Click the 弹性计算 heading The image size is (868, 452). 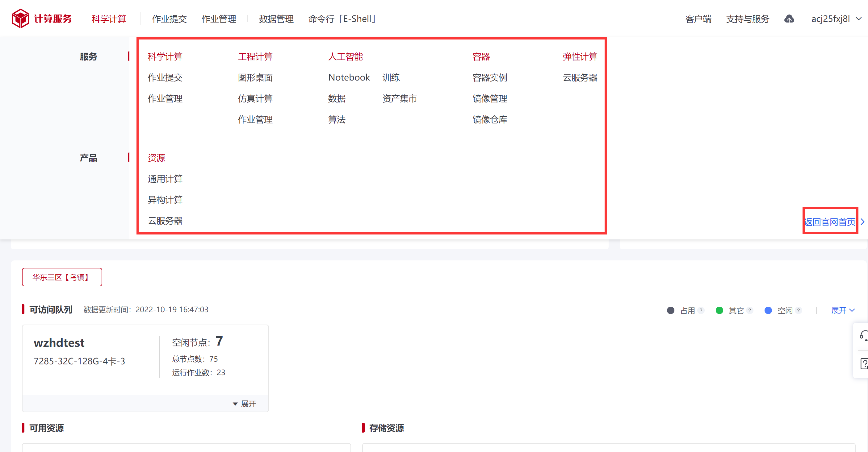click(580, 56)
